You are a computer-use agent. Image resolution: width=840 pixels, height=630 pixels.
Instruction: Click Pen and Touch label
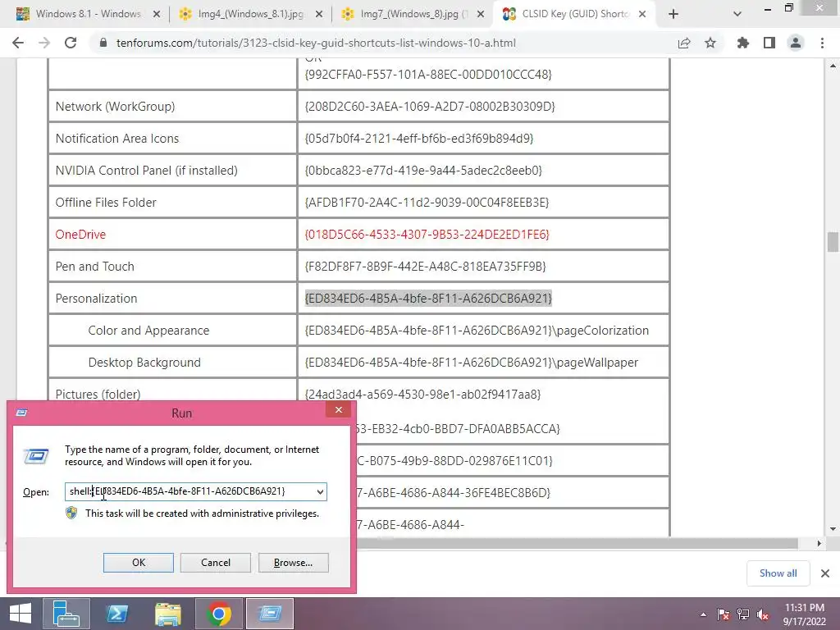(94, 267)
